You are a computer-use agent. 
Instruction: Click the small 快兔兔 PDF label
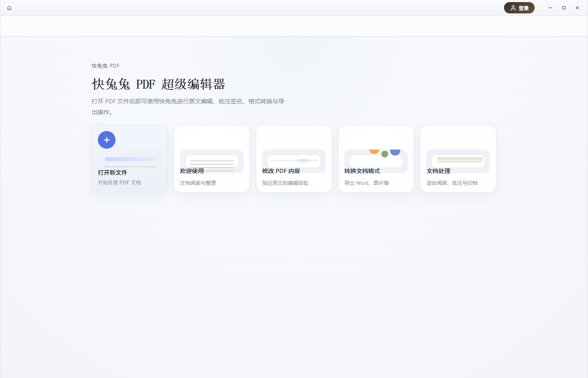(x=105, y=66)
